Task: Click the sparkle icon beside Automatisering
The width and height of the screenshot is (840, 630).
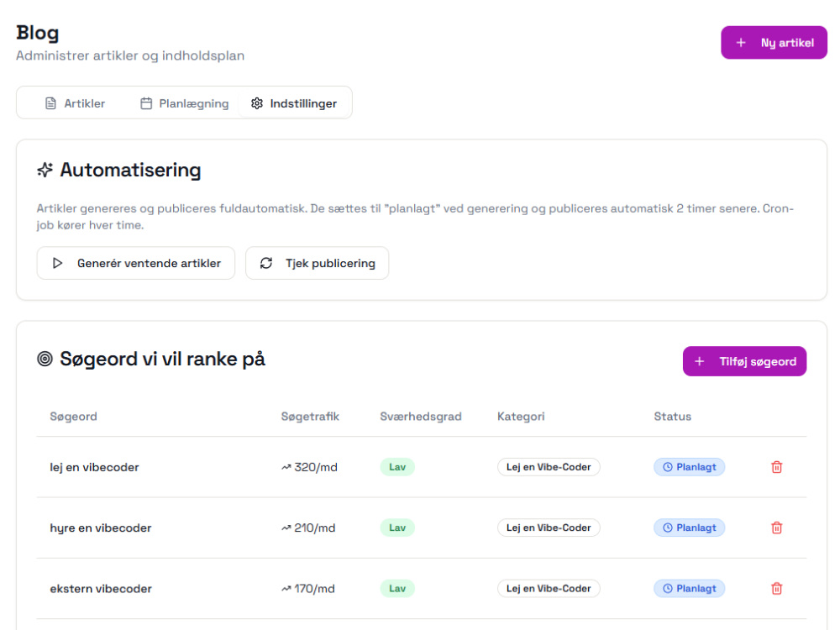Action: tap(45, 170)
